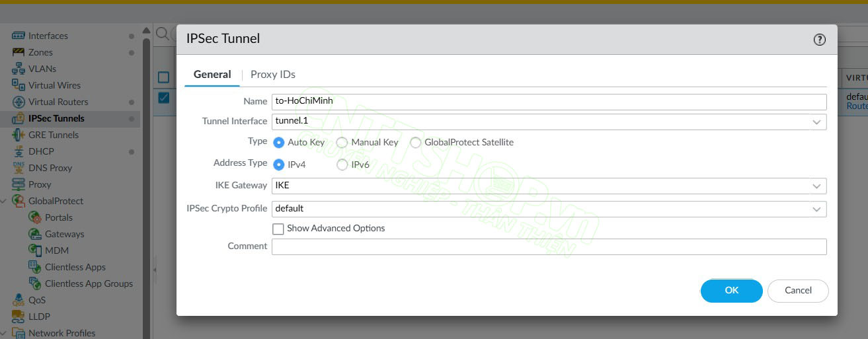Expand the IKE Gateway dropdown
868x339 pixels.
click(816, 186)
